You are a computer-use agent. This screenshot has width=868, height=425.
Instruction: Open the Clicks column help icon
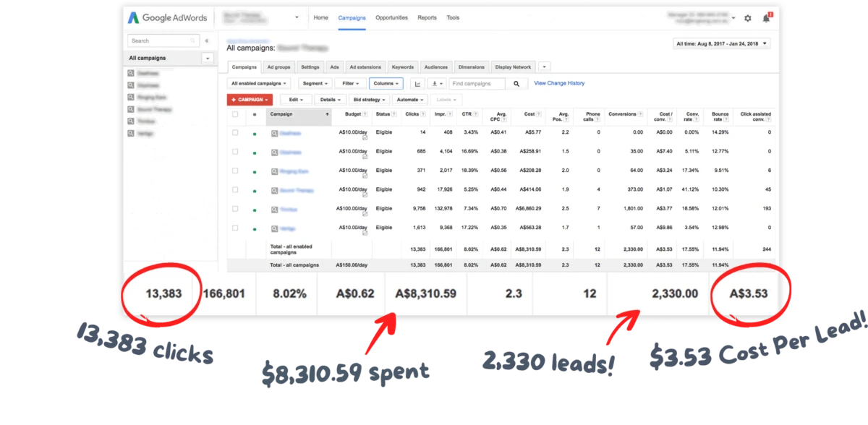[x=425, y=114]
